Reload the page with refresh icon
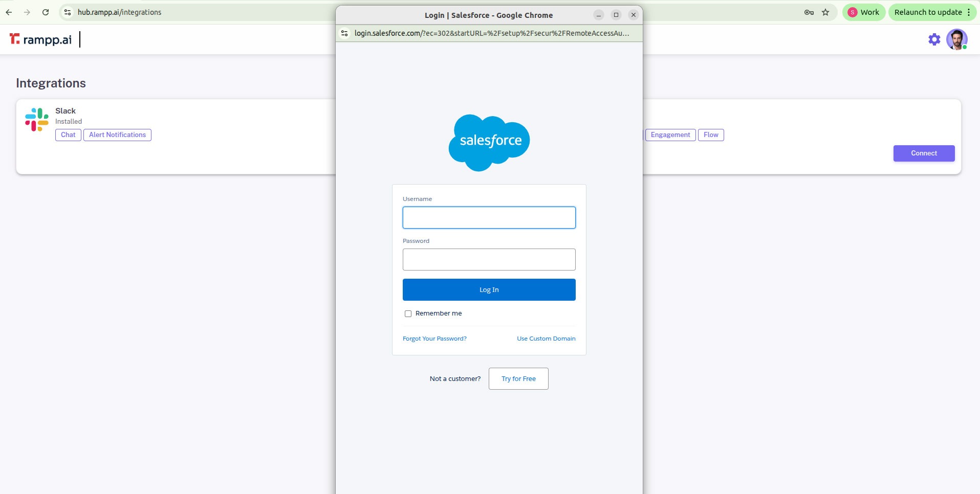 coord(46,12)
